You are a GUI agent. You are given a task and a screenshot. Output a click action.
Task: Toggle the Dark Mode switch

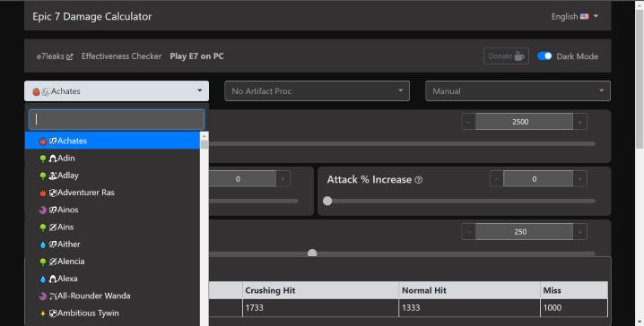[544, 56]
